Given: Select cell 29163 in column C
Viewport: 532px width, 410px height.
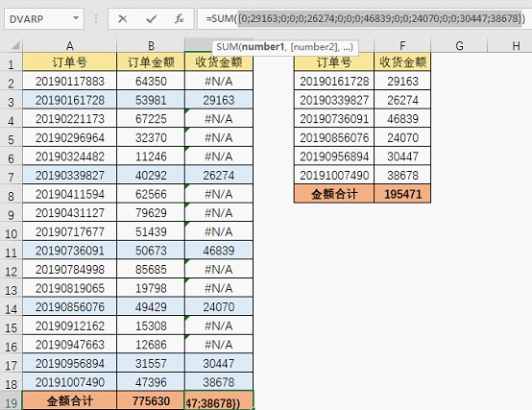Looking at the screenshot, I should point(219,100).
